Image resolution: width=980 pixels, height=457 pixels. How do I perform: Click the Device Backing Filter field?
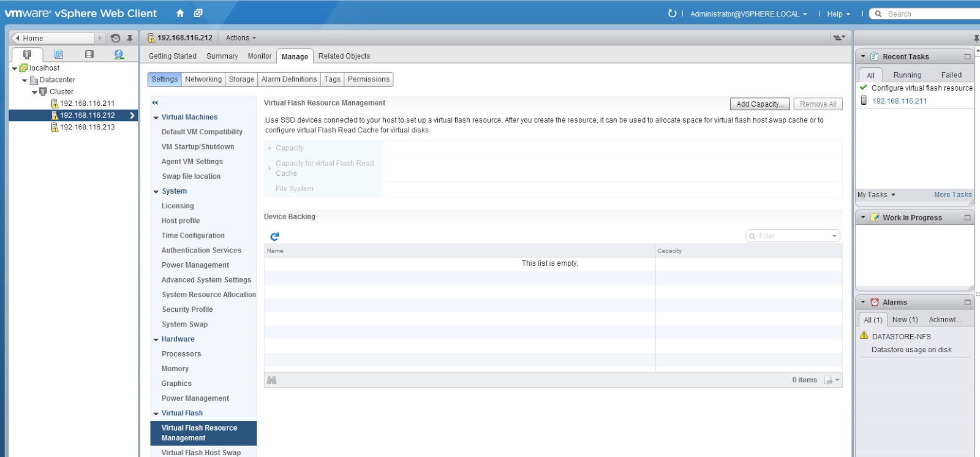coord(792,236)
